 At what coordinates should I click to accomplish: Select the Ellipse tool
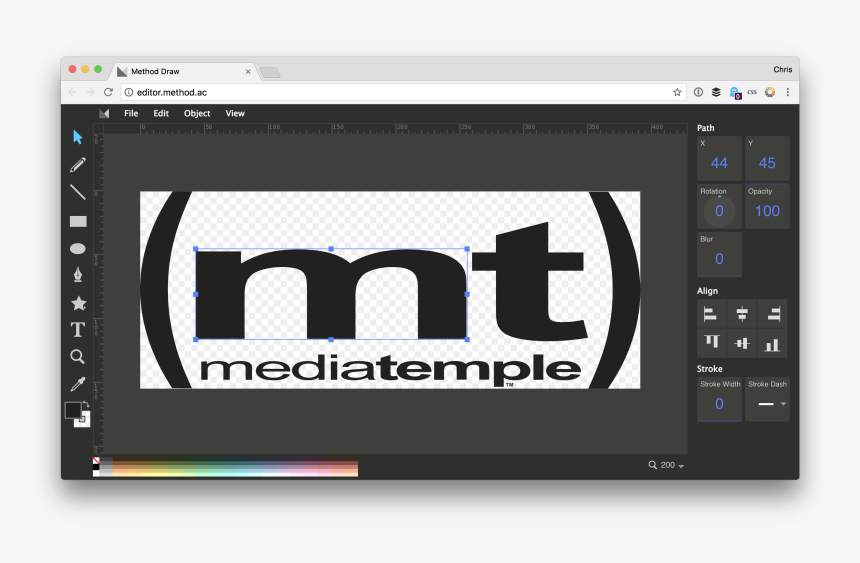tap(78, 249)
